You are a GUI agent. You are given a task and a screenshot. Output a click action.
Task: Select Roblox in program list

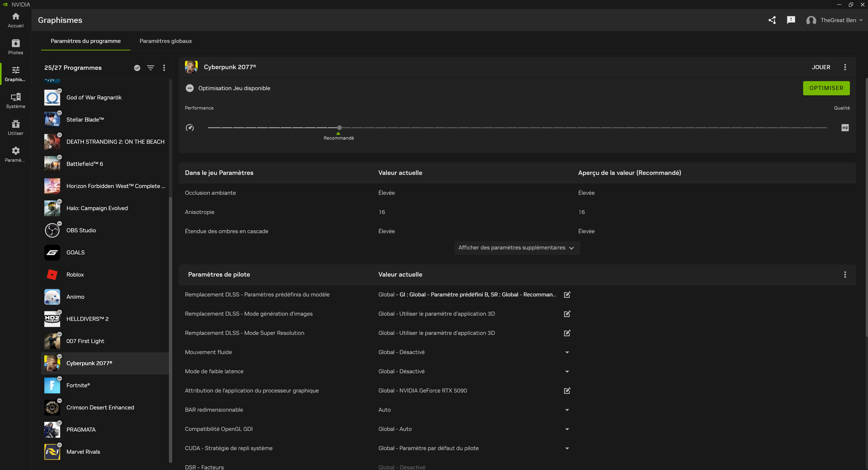pyautogui.click(x=105, y=275)
